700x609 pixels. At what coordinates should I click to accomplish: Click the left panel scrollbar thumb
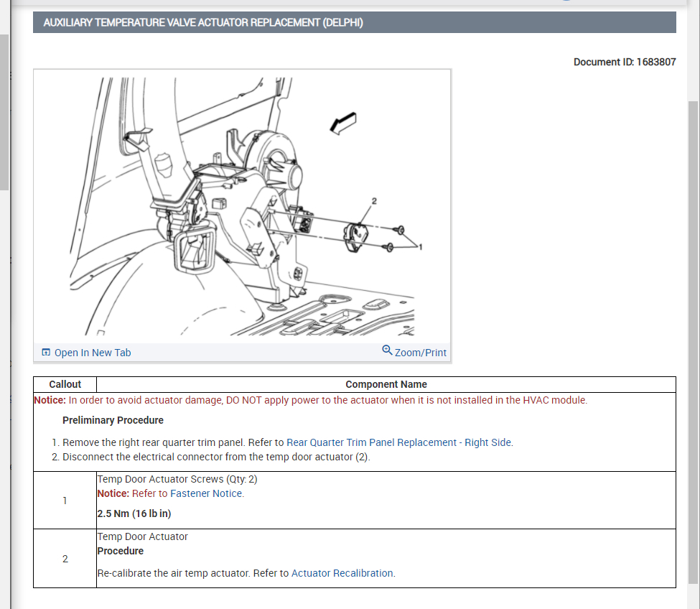point(4,113)
